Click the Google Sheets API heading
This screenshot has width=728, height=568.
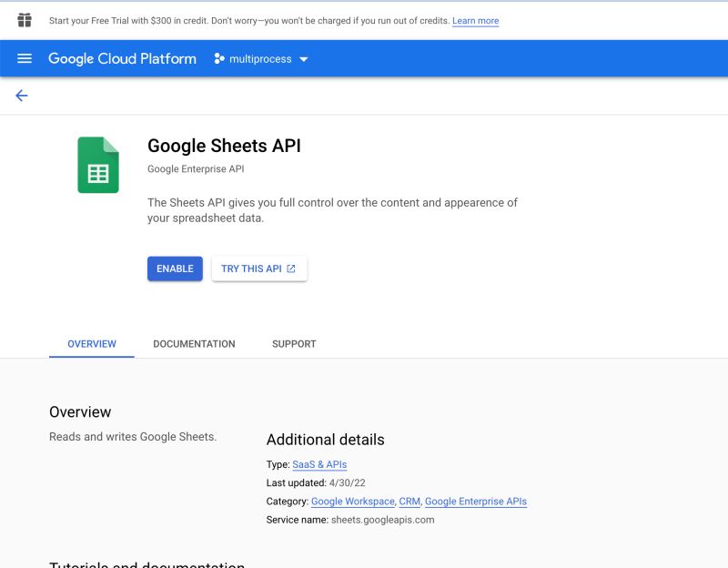[224, 146]
